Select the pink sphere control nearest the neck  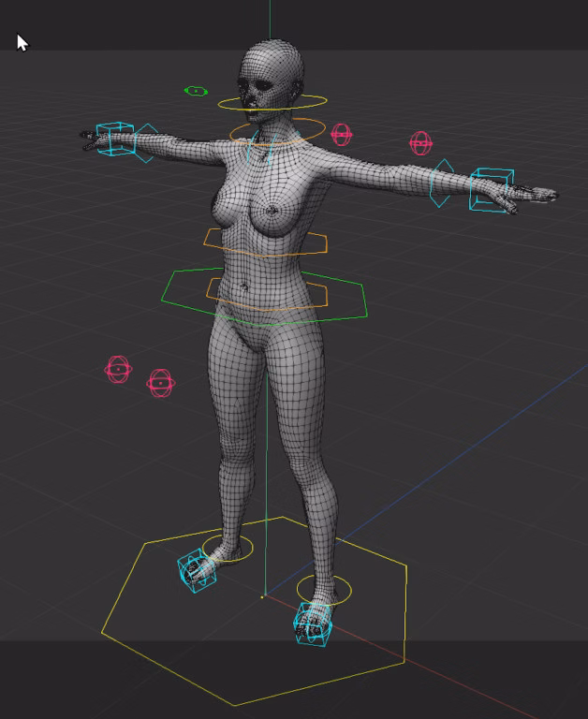[x=342, y=135]
